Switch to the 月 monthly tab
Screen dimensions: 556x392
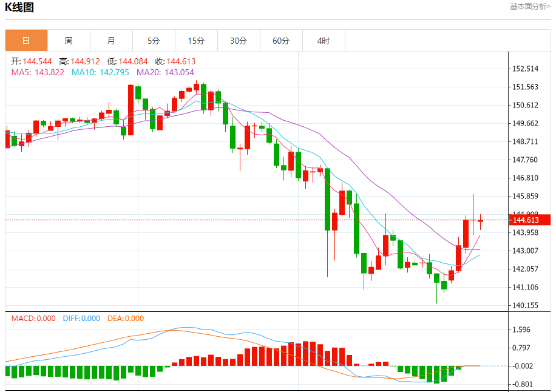click(x=111, y=41)
